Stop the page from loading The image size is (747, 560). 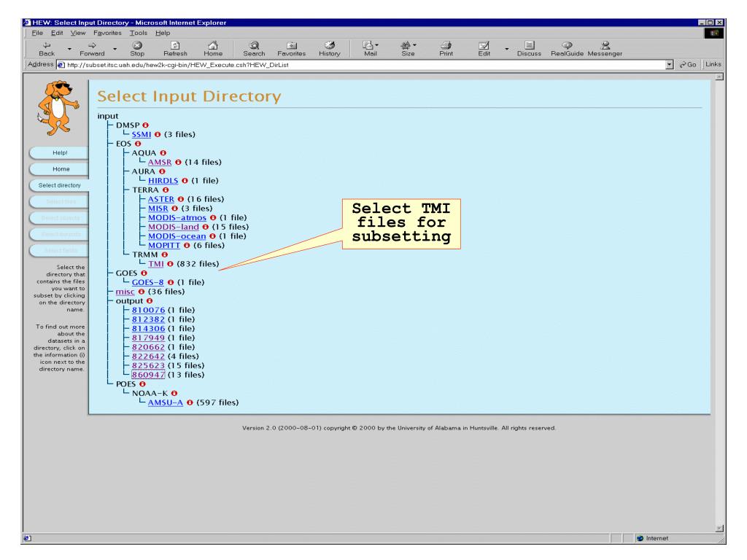point(137,49)
